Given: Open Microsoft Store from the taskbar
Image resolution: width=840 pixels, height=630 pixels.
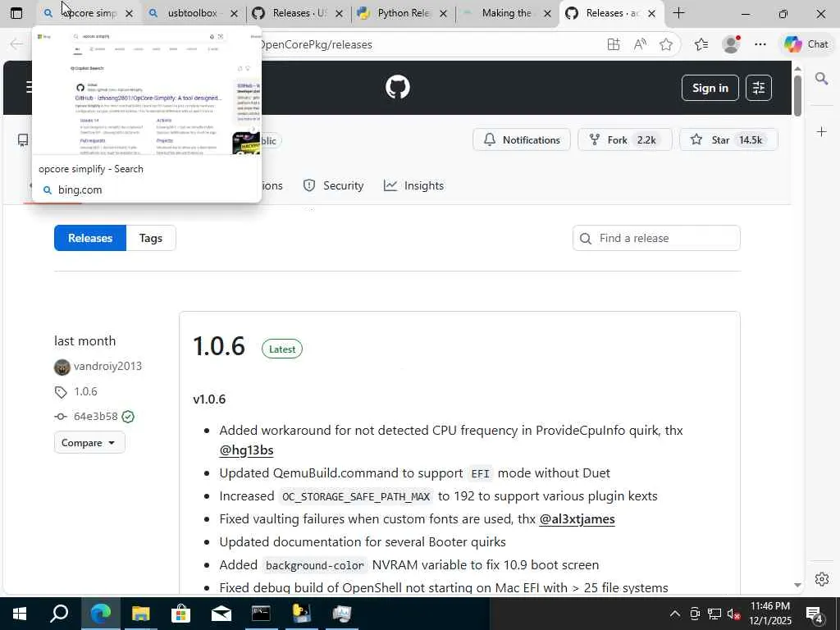Looking at the screenshot, I should (180, 614).
